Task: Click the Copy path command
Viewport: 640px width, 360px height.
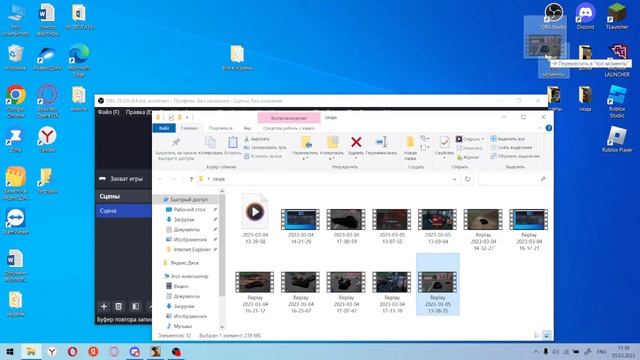Action: point(265,147)
